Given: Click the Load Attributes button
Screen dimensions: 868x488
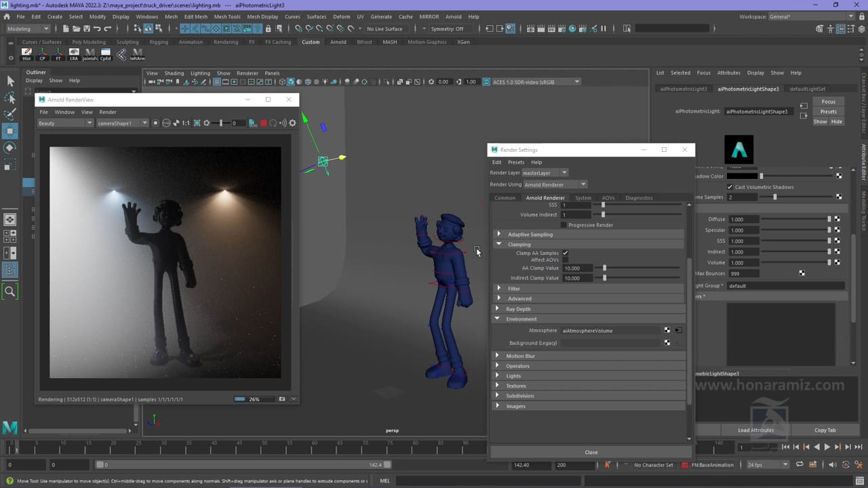Looking at the screenshot, I should tap(755, 430).
